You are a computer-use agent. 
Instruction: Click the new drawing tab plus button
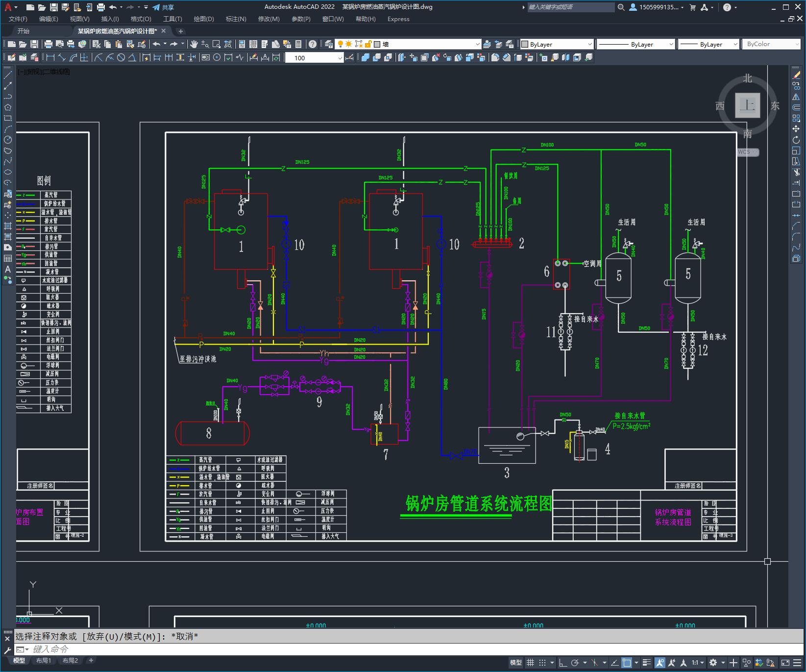pyautogui.click(x=180, y=31)
